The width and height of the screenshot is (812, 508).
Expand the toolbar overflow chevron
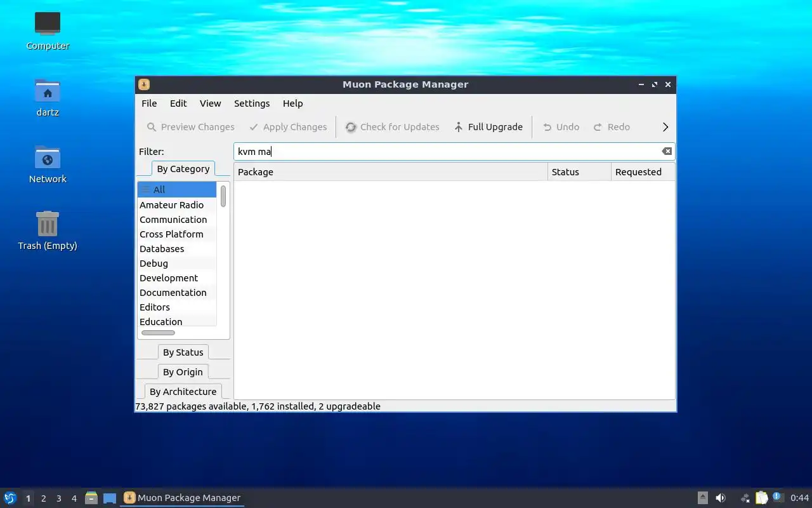pyautogui.click(x=665, y=127)
